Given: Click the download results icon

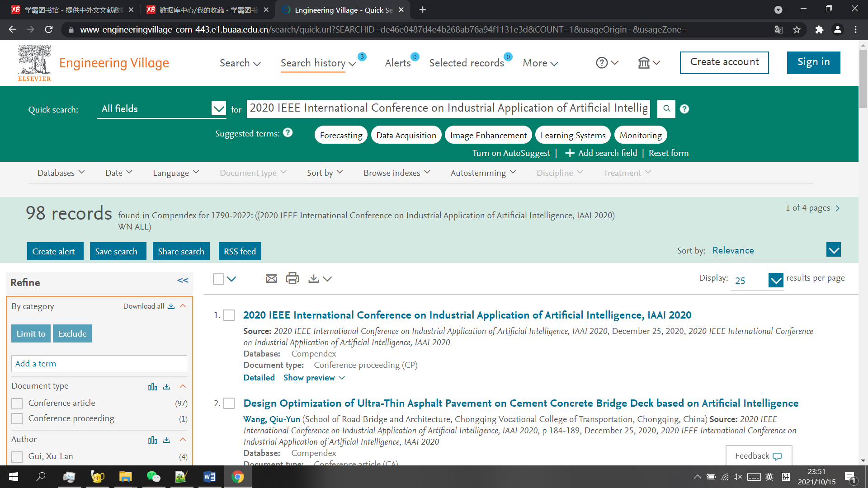Looking at the screenshot, I should [x=313, y=279].
